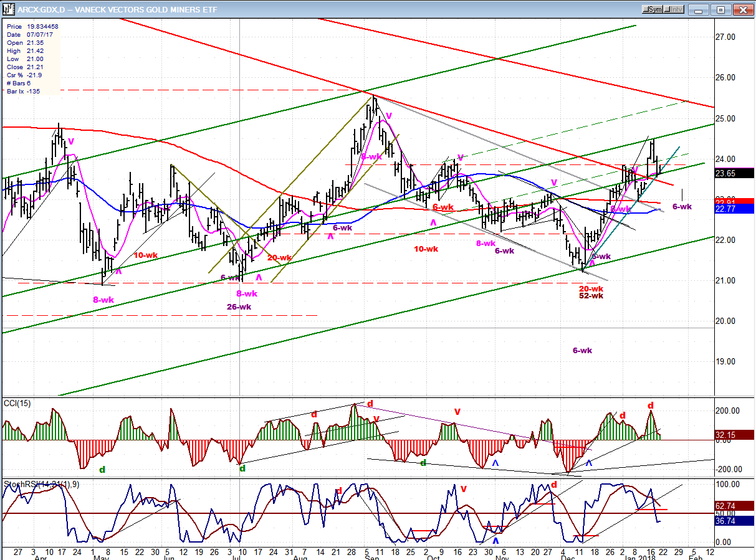
Task: Maximize the GDX chart window
Action: tap(721, 9)
